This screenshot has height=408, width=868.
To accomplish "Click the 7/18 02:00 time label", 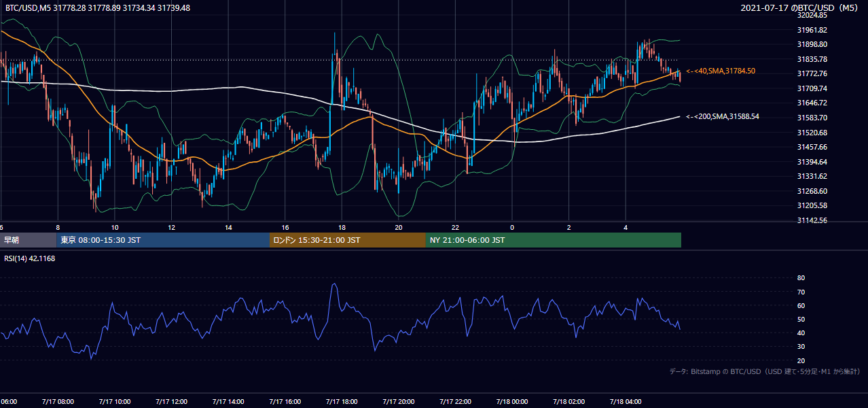I will [568, 401].
